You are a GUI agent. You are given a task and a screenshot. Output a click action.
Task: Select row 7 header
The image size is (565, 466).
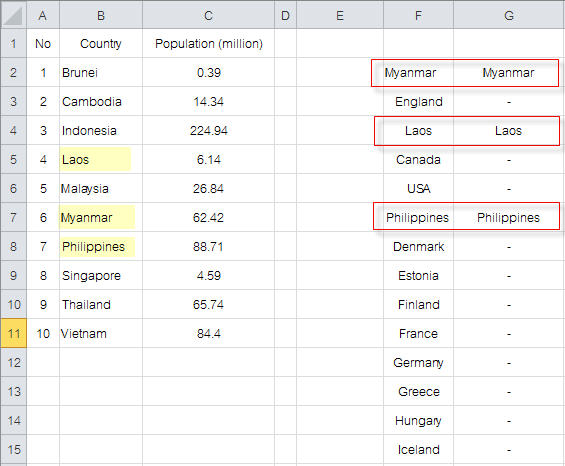pyautogui.click(x=13, y=217)
